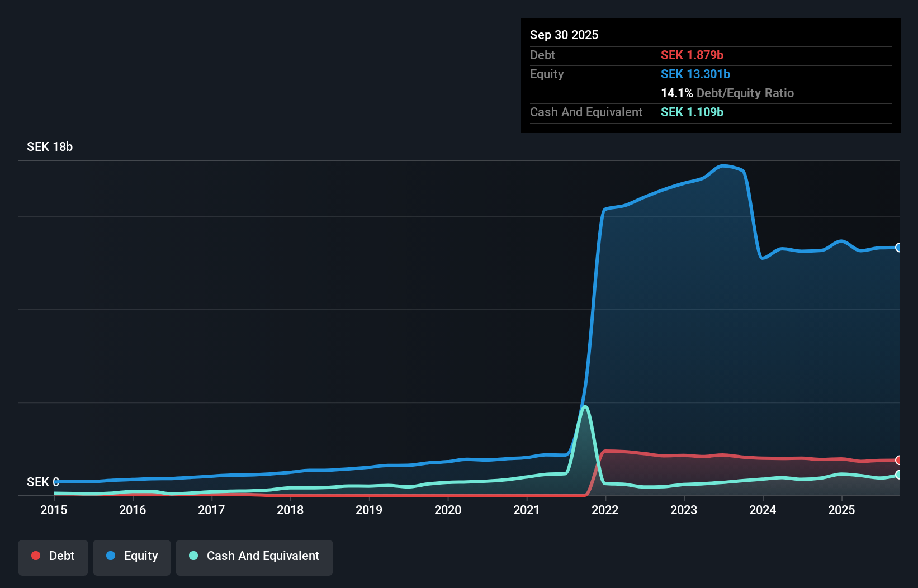Click the cash spike near late 2021
This screenshot has width=918, height=588.
(585, 407)
